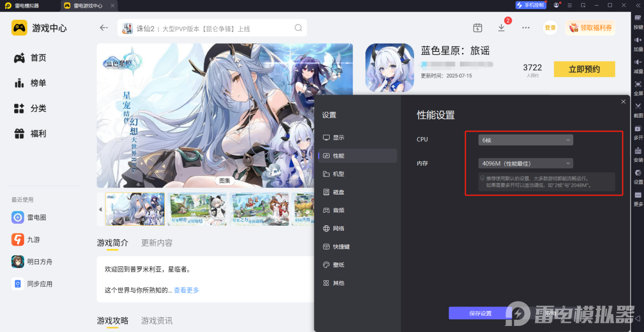
Task: Select 性能 settings category
Action: point(358,156)
